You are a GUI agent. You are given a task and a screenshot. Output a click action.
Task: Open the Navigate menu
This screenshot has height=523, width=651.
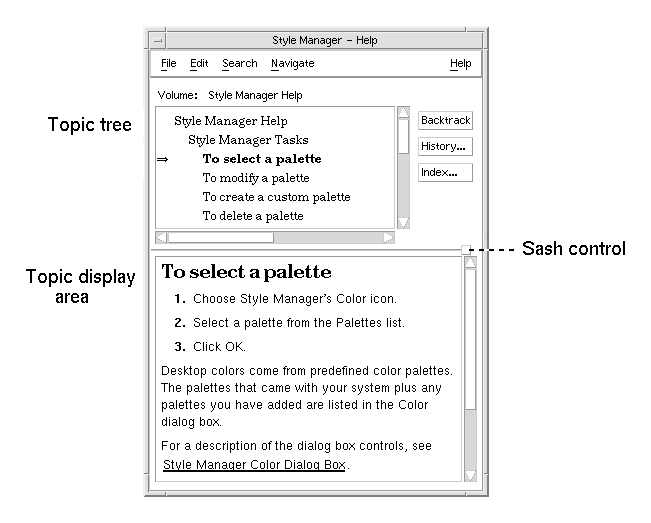tap(292, 64)
